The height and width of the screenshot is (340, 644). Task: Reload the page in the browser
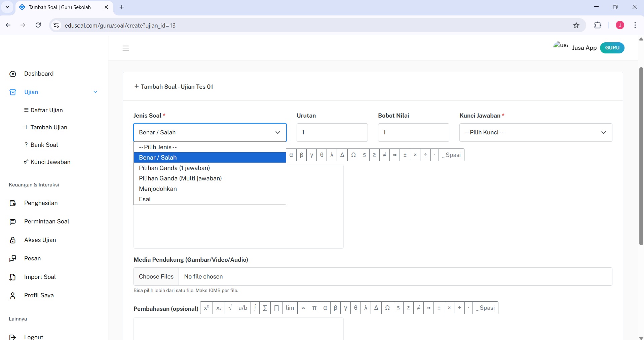(38, 26)
